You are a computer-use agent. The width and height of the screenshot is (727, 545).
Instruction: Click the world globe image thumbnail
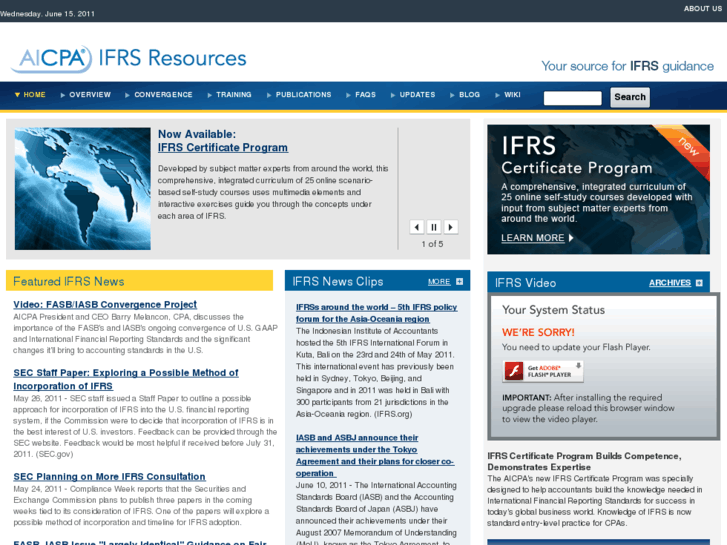pyautogui.click(x=83, y=189)
